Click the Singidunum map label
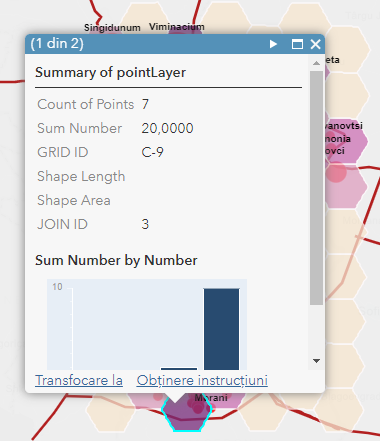Viewport: 380px width, 441px height. pyautogui.click(x=112, y=28)
